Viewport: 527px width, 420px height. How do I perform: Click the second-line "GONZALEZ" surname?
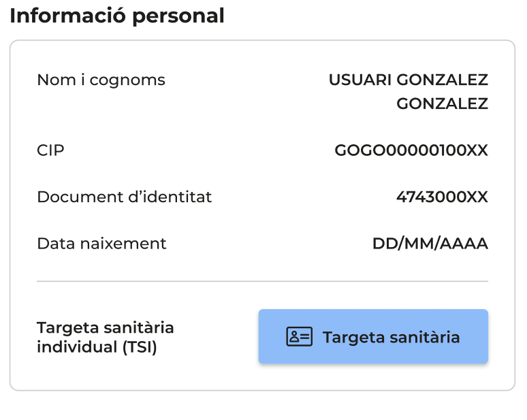442,103
